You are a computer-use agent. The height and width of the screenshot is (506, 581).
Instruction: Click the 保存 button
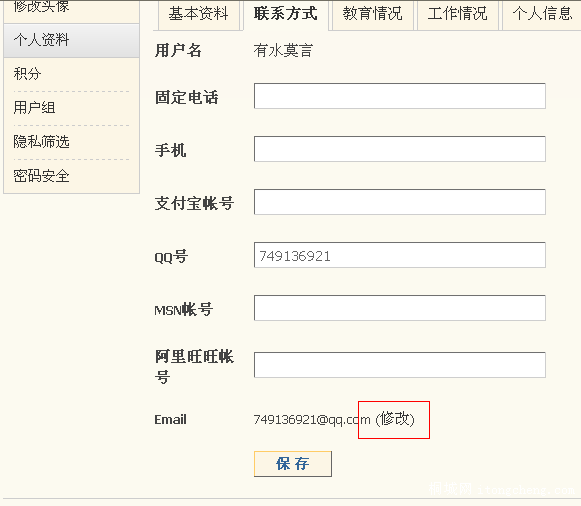[293, 464]
